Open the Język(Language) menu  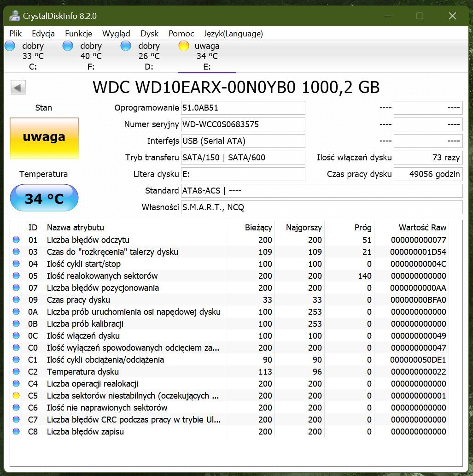[x=234, y=33]
